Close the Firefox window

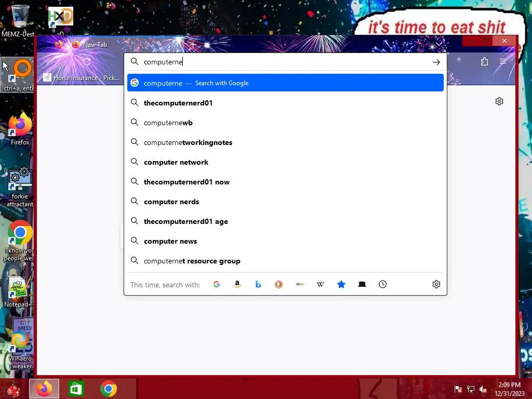coord(504,41)
